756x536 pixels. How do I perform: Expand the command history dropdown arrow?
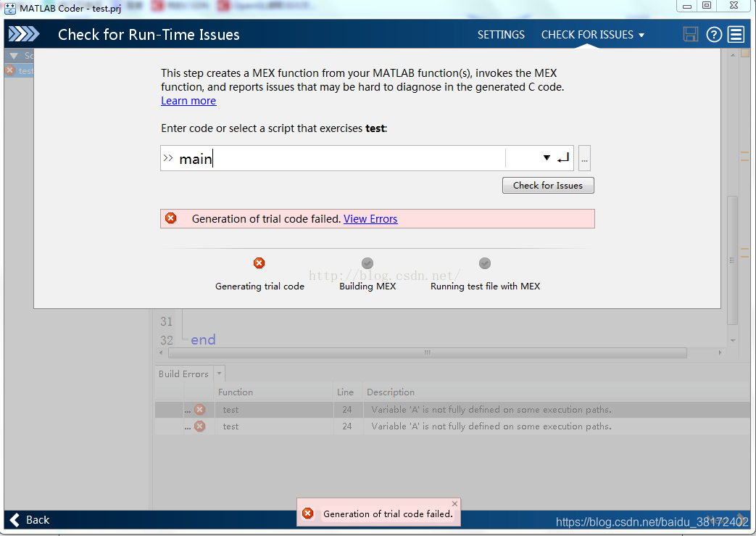coord(547,158)
